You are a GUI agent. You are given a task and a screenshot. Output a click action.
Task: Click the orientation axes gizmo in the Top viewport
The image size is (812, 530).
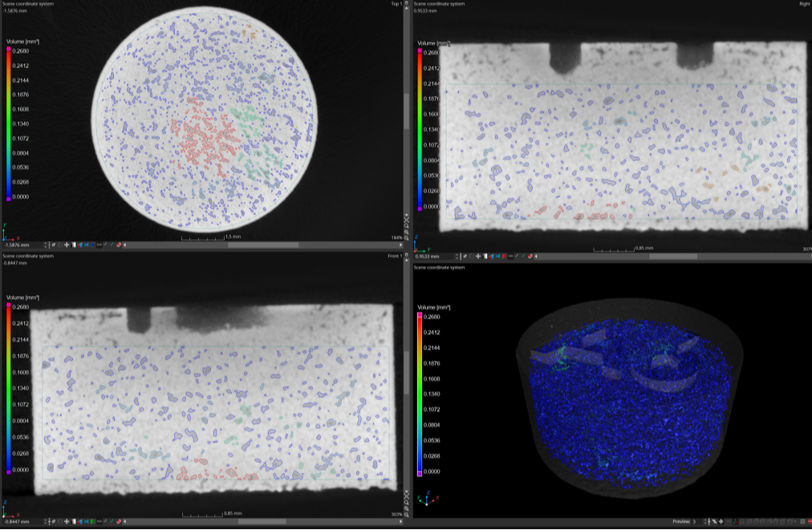[8, 233]
